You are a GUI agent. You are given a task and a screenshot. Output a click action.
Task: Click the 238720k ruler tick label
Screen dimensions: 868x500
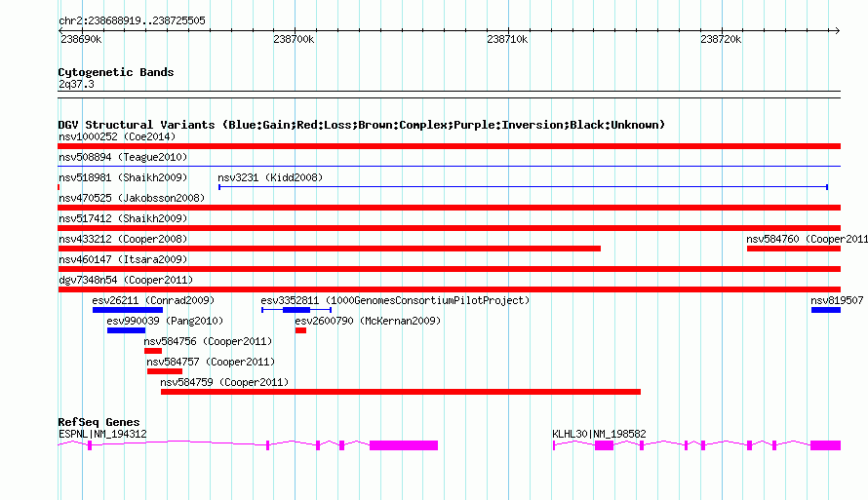(721, 39)
